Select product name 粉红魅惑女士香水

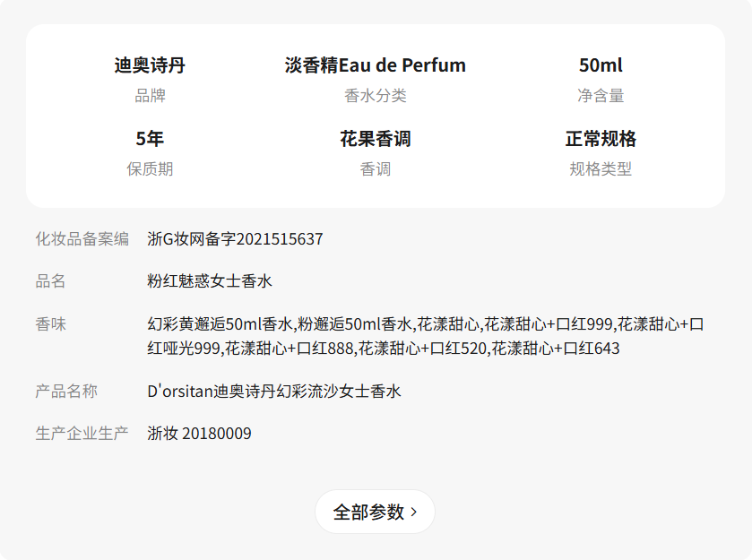click(210, 281)
